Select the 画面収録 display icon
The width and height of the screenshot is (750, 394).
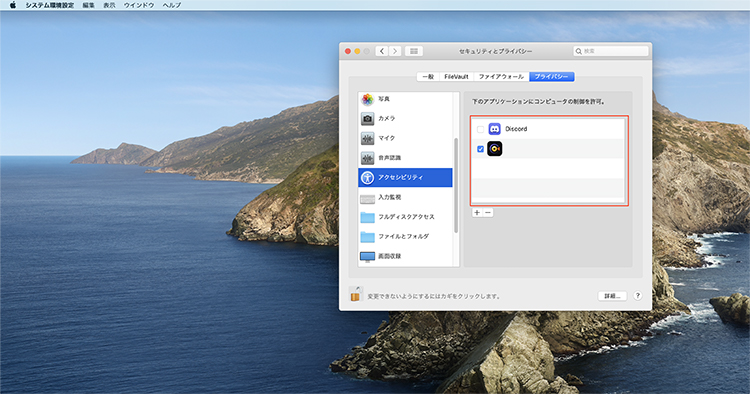click(367, 257)
